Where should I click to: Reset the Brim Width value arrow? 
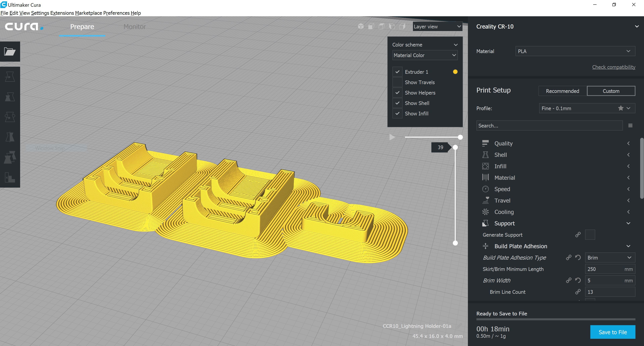click(578, 280)
